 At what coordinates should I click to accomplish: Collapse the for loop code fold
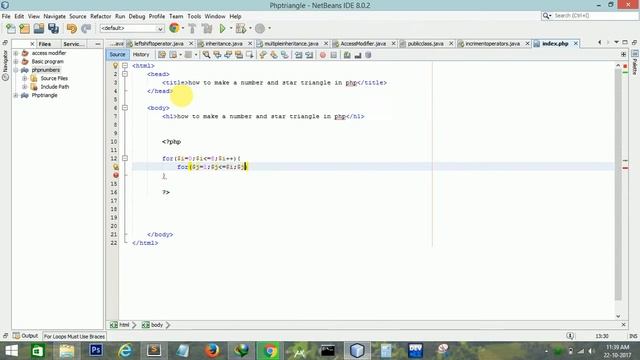125,158
